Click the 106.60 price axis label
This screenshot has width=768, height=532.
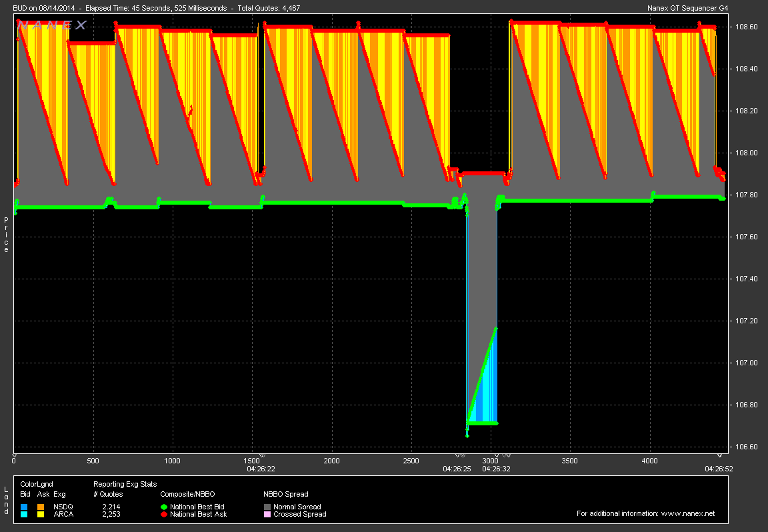pyautogui.click(x=747, y=447)
